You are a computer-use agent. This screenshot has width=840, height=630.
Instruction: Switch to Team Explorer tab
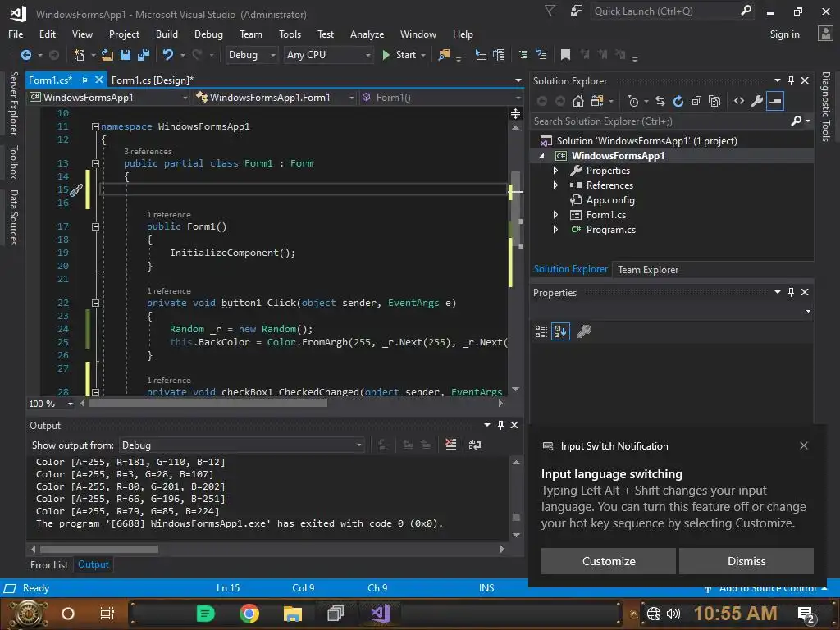pyautogui.click(x=648, y=269)
